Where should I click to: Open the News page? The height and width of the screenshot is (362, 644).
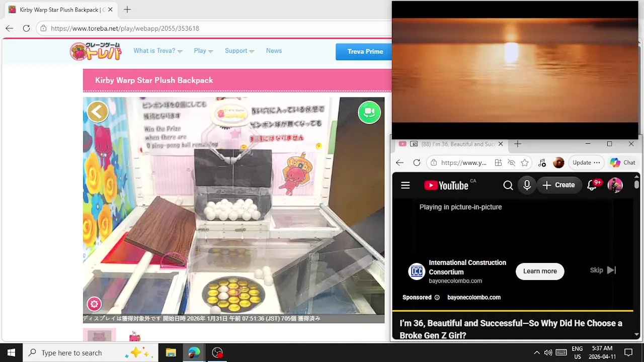274,51
